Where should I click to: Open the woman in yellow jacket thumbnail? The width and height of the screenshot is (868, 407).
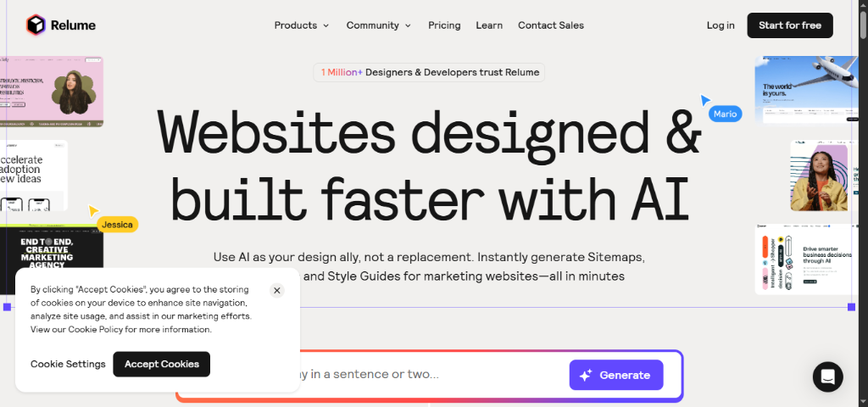coord(824,176)
